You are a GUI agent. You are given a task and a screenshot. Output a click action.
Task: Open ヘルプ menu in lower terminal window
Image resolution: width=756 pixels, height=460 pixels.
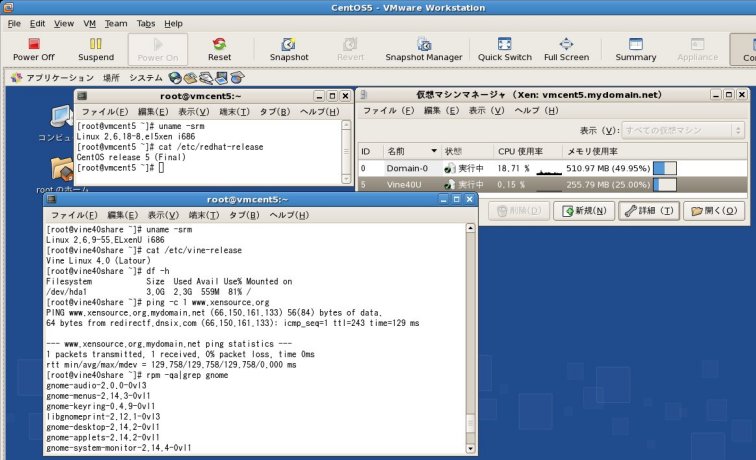click(289, 215)
